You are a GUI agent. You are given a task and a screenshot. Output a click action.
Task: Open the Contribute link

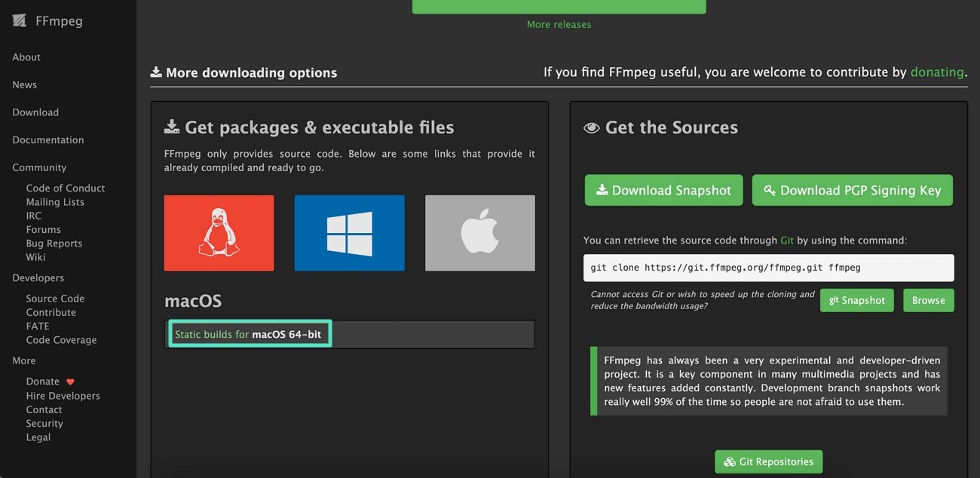point(51,312)
